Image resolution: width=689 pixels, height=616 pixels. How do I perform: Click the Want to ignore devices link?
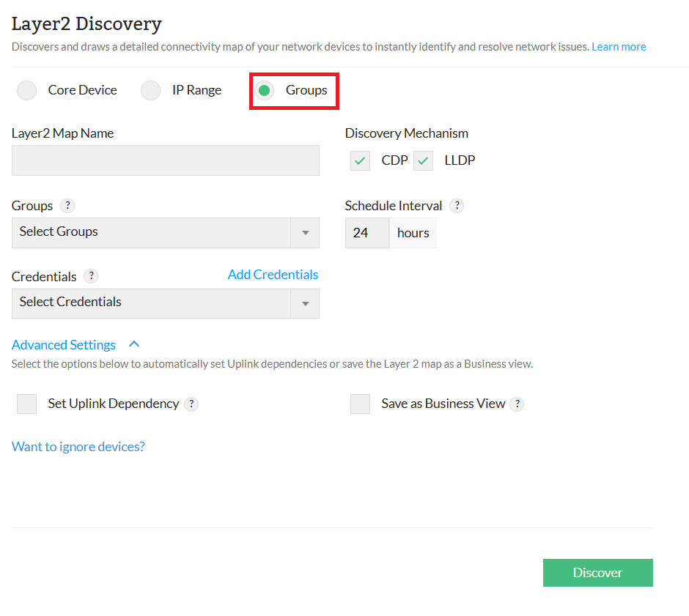pyautogui.click(x=78, y=447)
